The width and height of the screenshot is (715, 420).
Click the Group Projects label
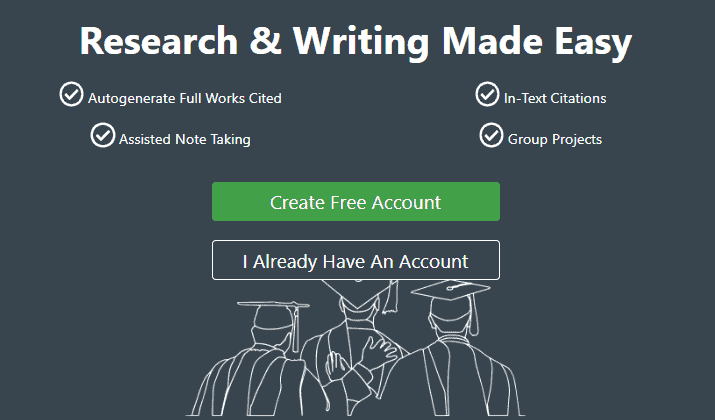[555, 139]
